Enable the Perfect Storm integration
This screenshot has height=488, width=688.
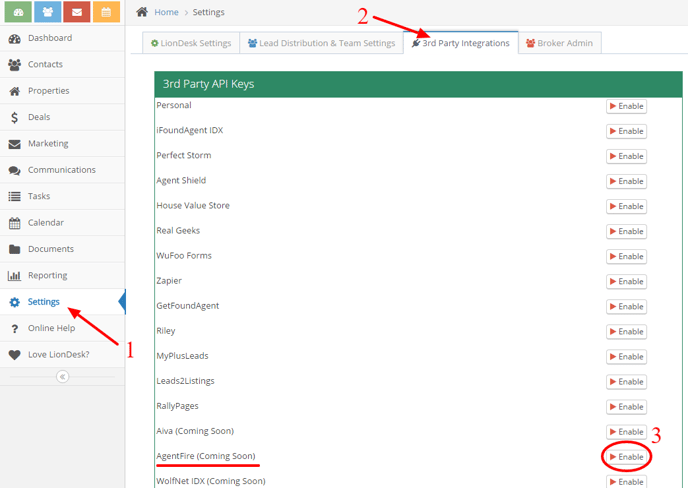point(626,156)
